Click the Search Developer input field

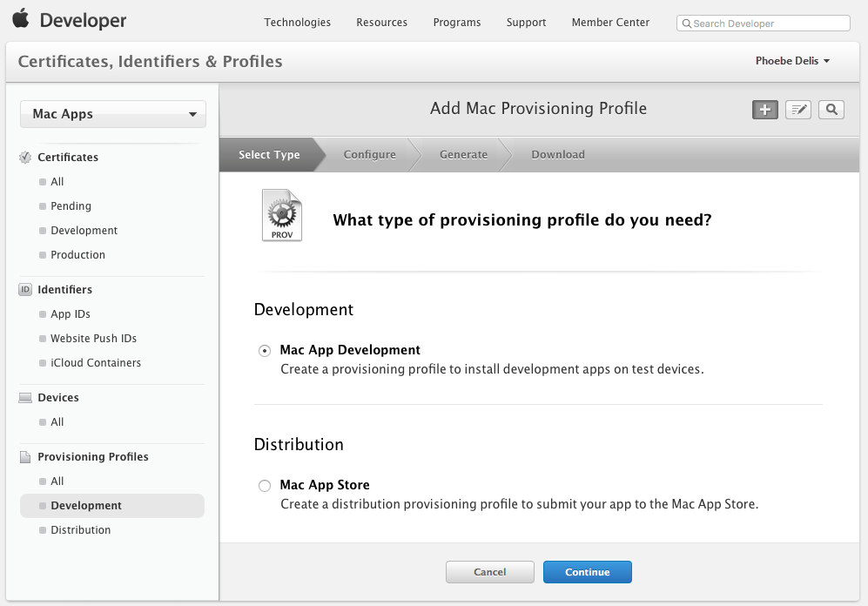pos(762,23)
